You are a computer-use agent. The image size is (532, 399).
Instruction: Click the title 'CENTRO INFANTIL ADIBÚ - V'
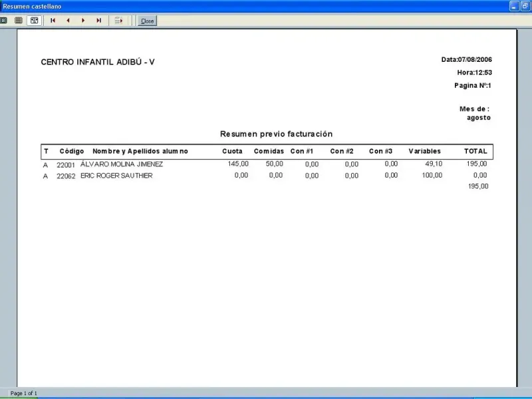click(x=98, y=62)
